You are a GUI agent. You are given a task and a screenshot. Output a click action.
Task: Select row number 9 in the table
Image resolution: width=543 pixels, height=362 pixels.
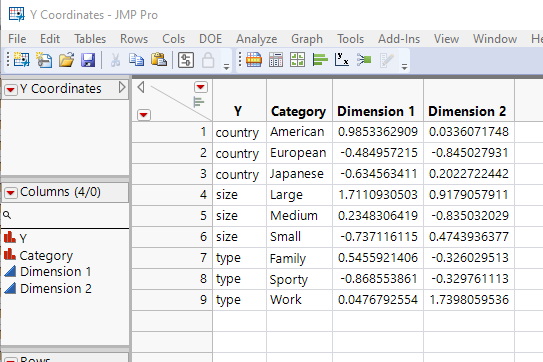tap(172, 300)
